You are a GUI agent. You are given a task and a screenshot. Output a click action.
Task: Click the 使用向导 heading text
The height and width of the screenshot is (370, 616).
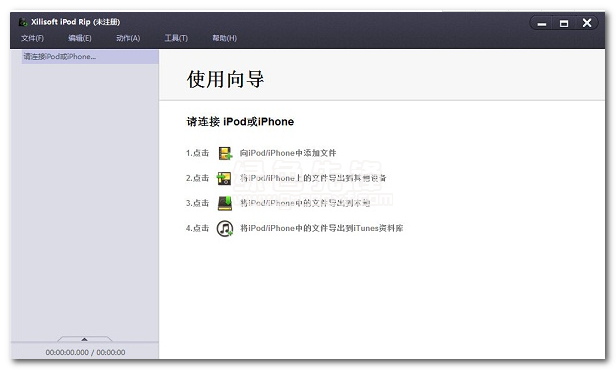pos(225,79)
